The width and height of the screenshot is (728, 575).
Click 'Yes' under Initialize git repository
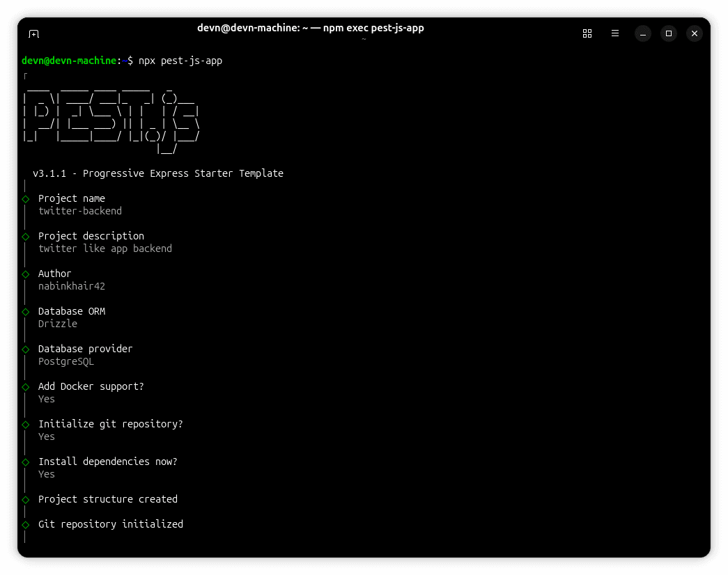(47, 436)
